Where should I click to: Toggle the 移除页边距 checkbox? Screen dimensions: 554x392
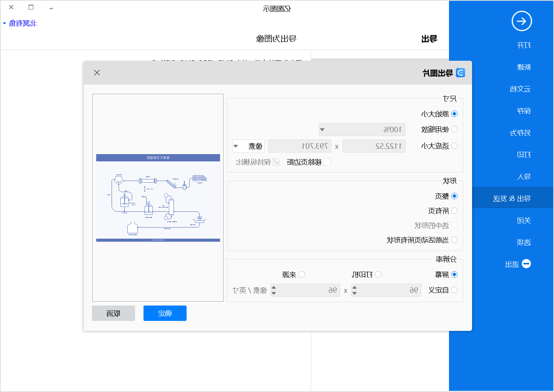[x=327, y=162]
